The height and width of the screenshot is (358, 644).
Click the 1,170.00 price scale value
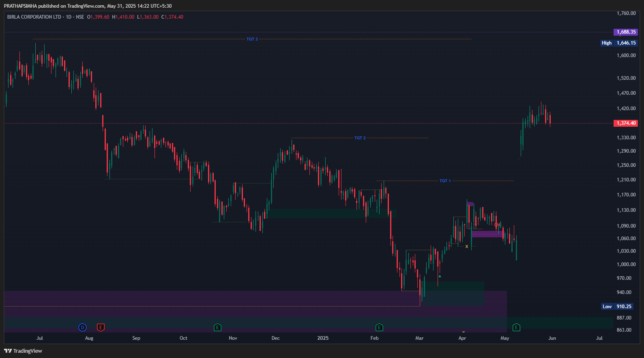pos(626,195)
